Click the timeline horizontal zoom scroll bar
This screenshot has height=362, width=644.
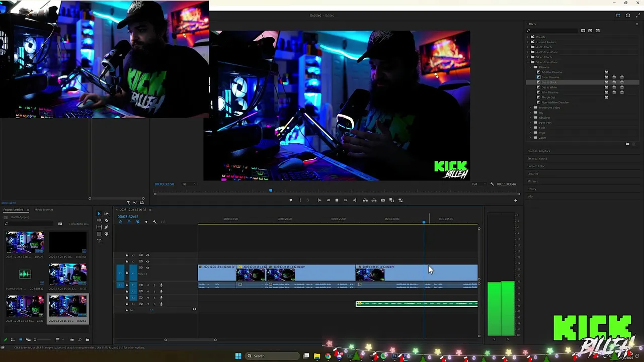[x=190, y=340]
